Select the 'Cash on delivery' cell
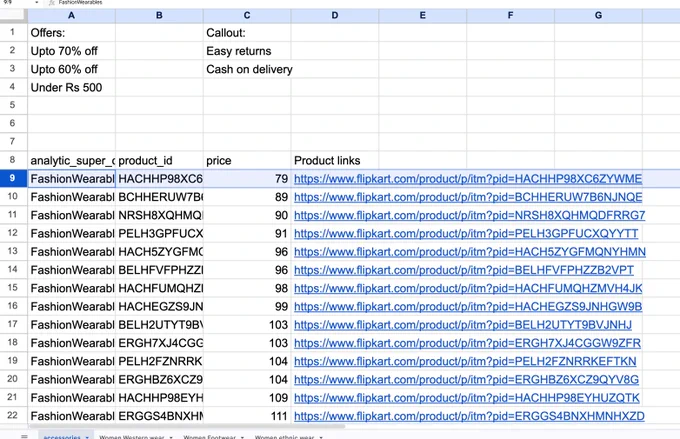 pos(247,69)
